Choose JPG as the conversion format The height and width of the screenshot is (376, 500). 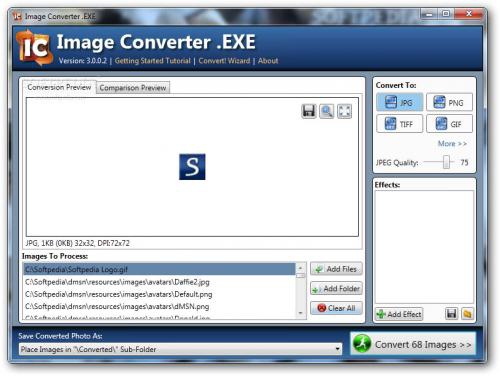tap(400, 102)
